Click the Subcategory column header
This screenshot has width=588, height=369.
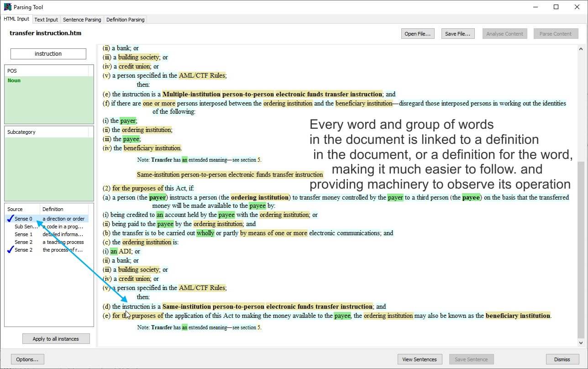[47, 132]
